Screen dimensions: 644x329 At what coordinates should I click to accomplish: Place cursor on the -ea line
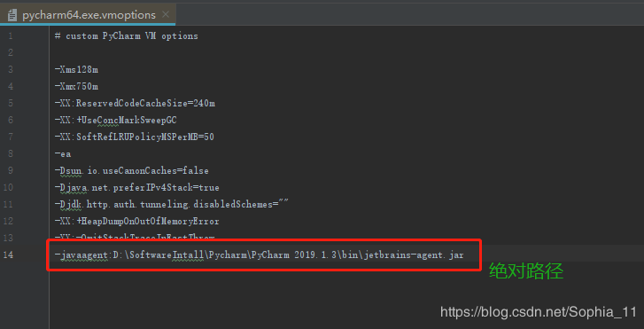pos(62,154)
